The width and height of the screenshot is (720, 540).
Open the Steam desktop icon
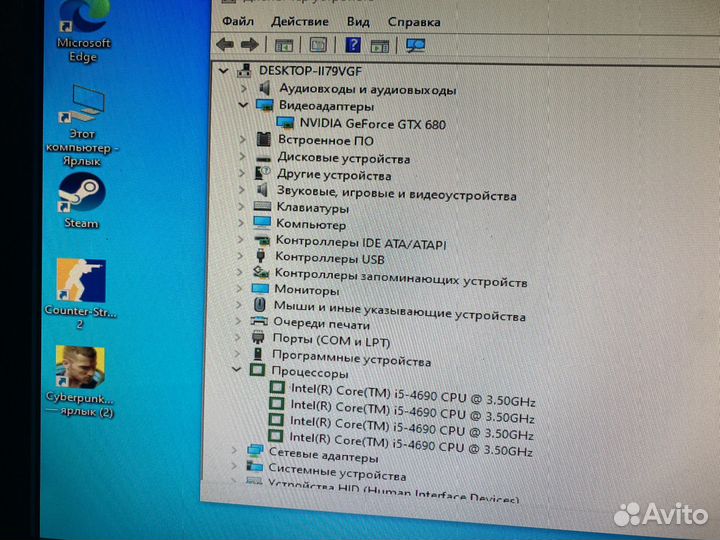[78, 198]
